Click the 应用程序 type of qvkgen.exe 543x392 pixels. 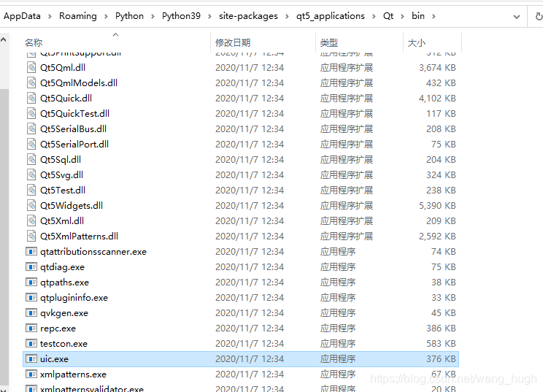tap(338, 312)
